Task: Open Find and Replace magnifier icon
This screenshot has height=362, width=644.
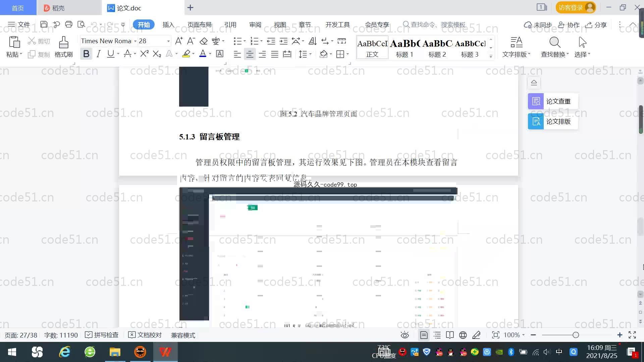Action: click(555, 42)
